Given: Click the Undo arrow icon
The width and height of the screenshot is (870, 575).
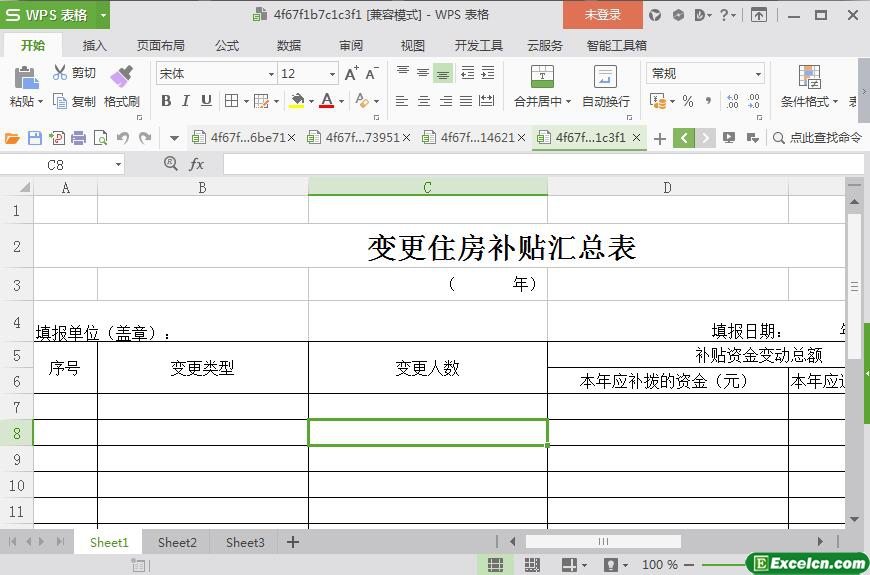Looking at the screenshot, I should click(x=123, y=138).
